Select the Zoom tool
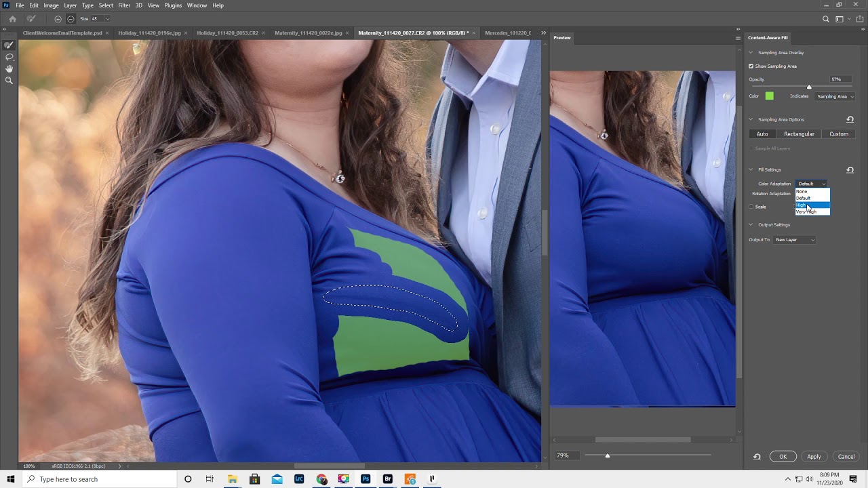Image resolution: width=868 pixels, height=488 pixels. tap(9, 80)
